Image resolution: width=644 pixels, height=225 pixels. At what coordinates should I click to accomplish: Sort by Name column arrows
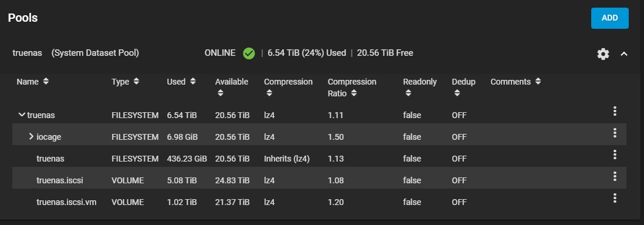pos(46,82)
